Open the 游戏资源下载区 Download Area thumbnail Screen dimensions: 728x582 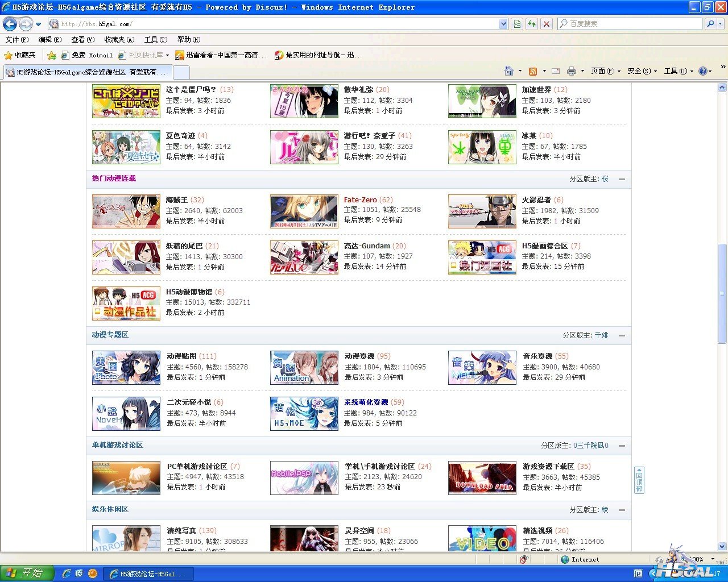click(x=482, y=478)
